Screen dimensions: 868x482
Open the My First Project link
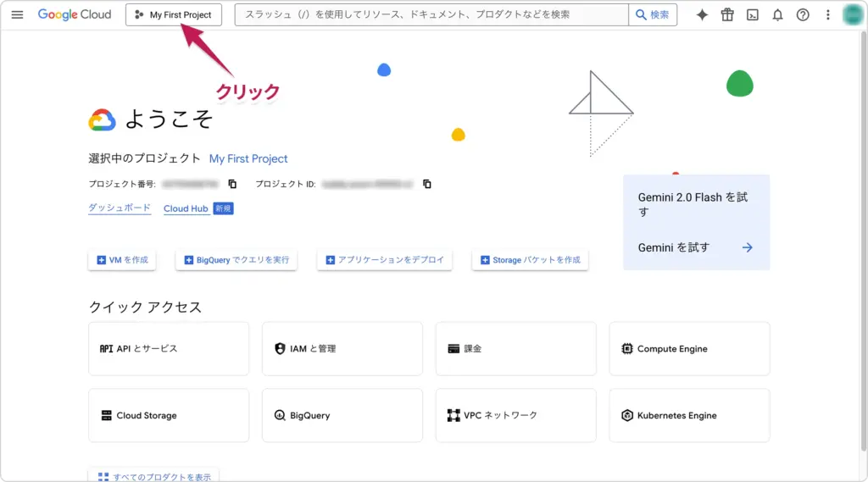pos(248,158)
